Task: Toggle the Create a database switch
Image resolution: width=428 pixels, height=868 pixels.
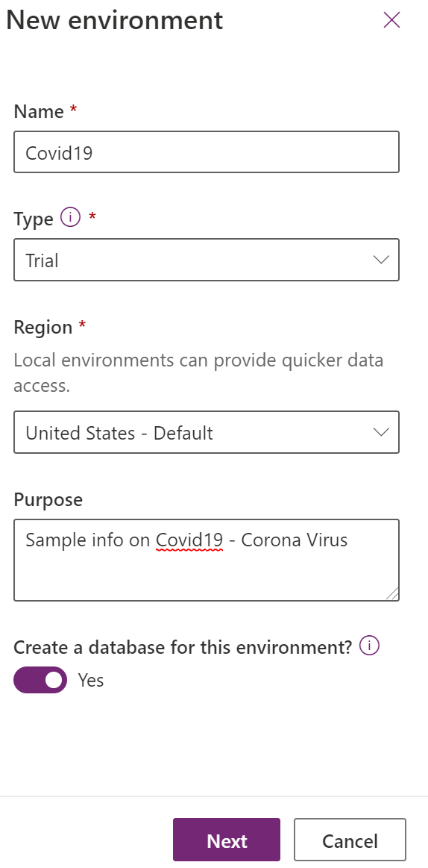Action: click(40, 680)
